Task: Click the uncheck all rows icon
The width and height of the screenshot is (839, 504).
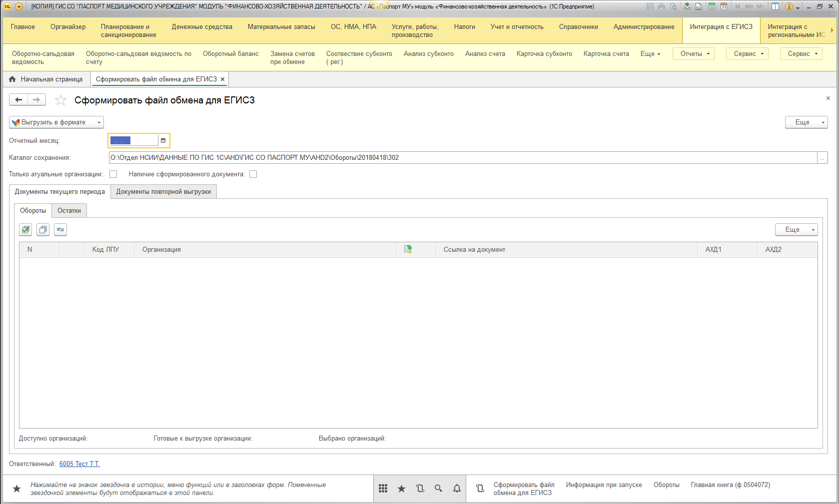Action: [x=43, y=230]
